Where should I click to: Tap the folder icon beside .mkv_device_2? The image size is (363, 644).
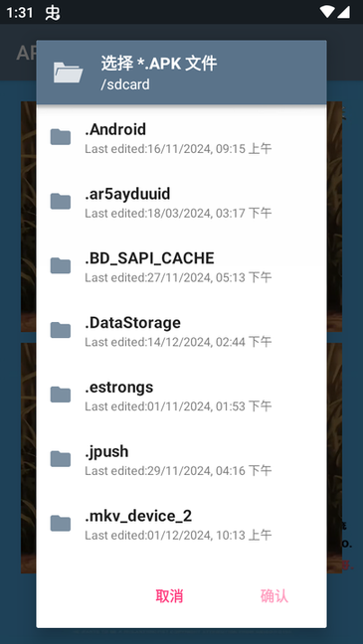[x=61, y=523]
